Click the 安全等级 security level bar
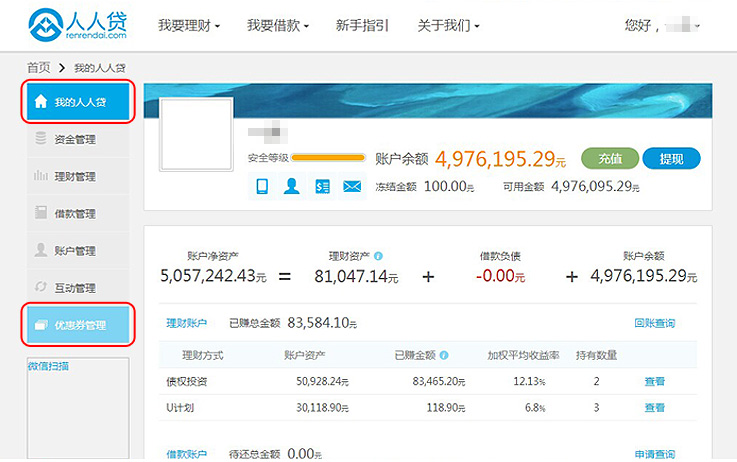 (328, 158)
